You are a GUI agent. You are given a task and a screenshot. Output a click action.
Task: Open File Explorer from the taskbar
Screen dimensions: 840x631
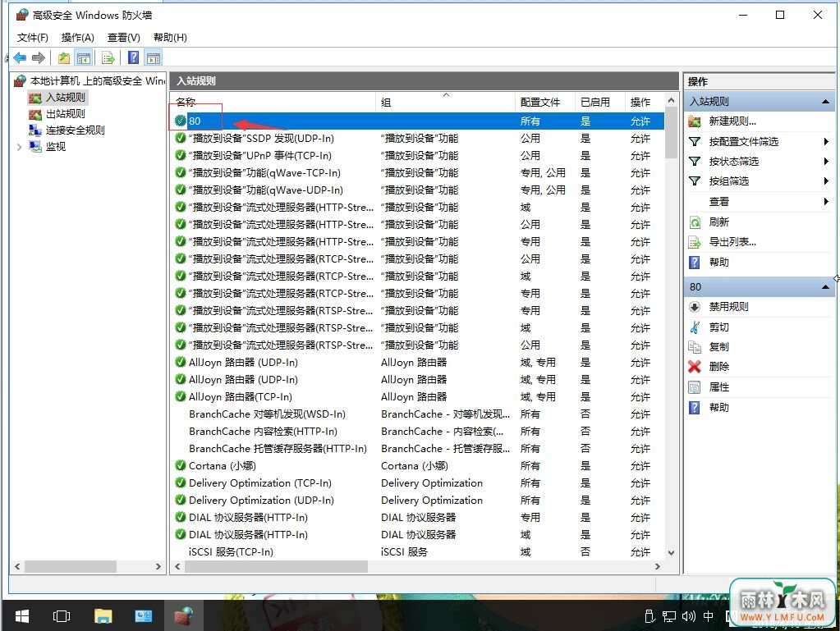(103, 616)
